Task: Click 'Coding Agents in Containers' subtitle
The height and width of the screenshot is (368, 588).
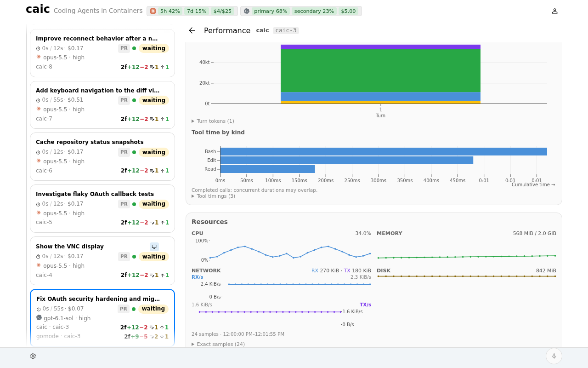Action: pos(98,11)
